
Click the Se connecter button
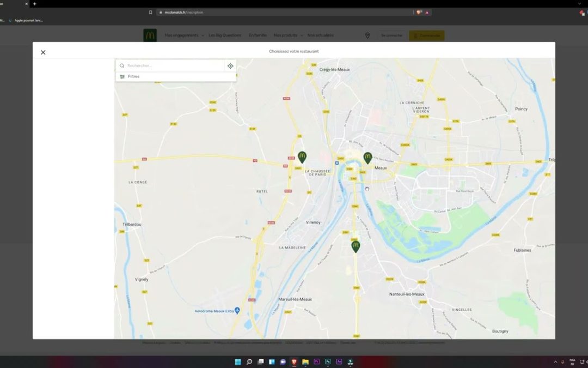coord(391,35)
